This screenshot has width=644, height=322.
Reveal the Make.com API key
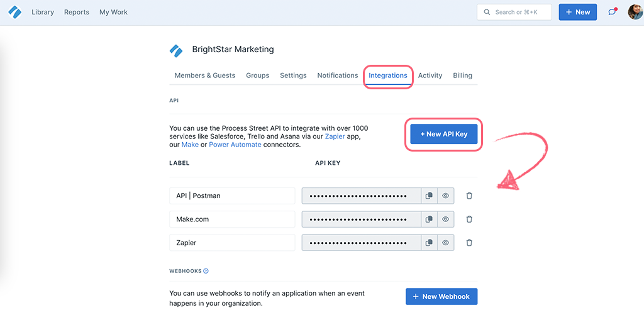[x=446, y=219]
